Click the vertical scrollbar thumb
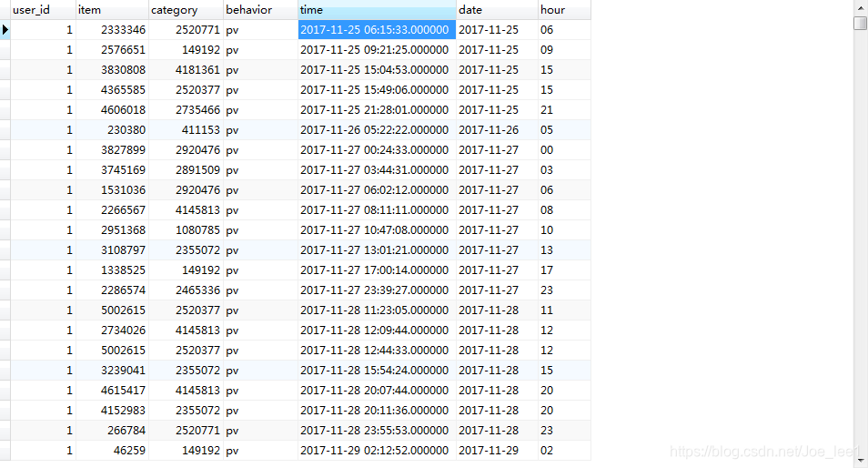 (x=860, y=23)
